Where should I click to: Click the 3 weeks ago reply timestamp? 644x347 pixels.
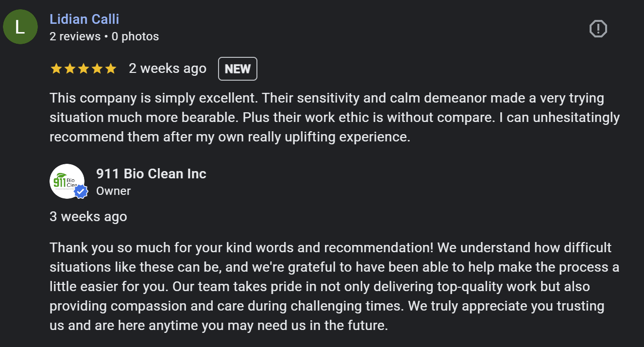pyautogui.click(x=88, y=216)
